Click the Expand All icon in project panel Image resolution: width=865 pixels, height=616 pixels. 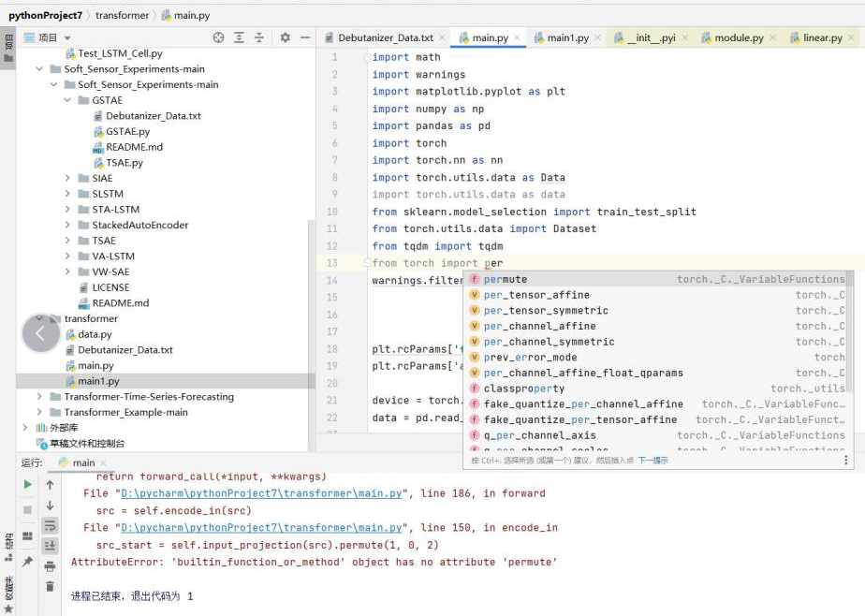pos(239,37)
